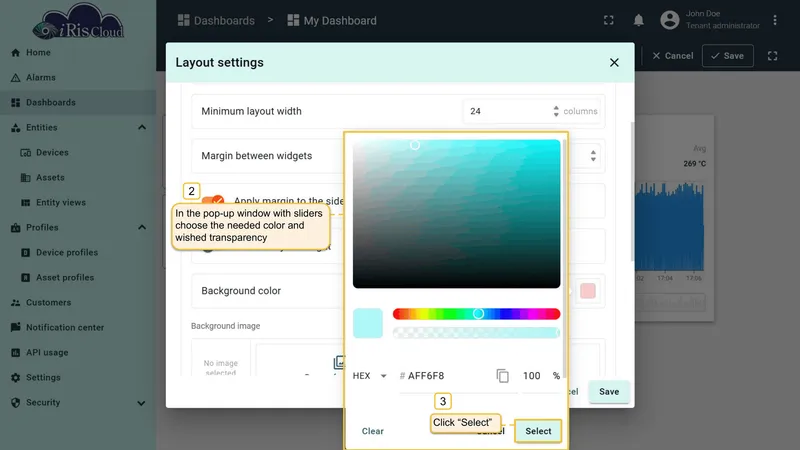This screenshot has width=800, height=450.
Task: Click the 100 percent opacity field
Action: point(532,376)
